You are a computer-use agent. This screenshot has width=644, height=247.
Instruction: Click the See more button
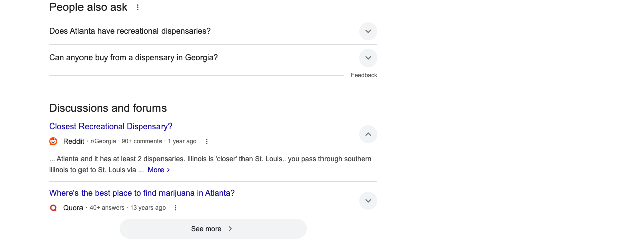coord(213,229)
